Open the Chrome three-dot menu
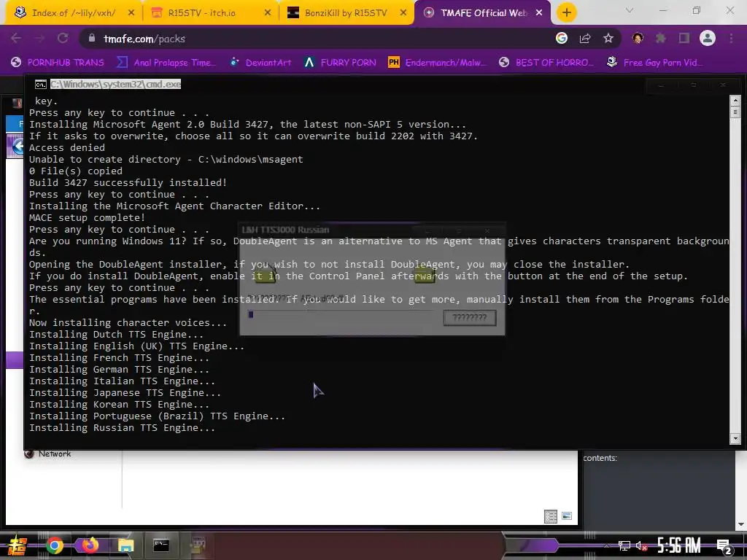 pos(731,38)
